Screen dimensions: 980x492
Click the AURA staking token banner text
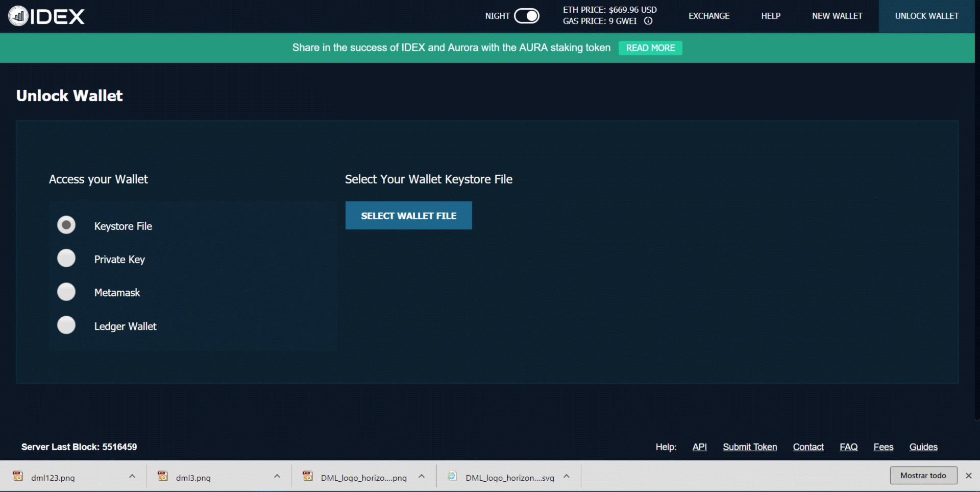pyautogui.click(x=451, y=48)
